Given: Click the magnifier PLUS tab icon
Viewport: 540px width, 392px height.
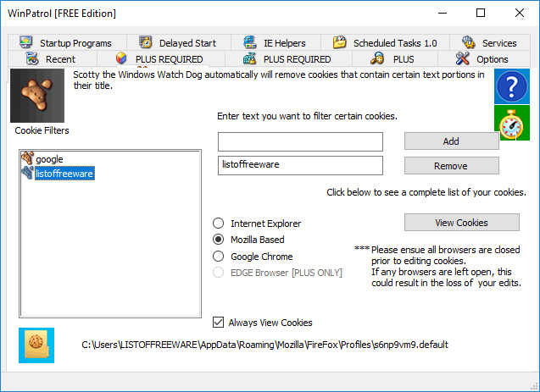Looking at the screenshot, I should tap(377, 58).
